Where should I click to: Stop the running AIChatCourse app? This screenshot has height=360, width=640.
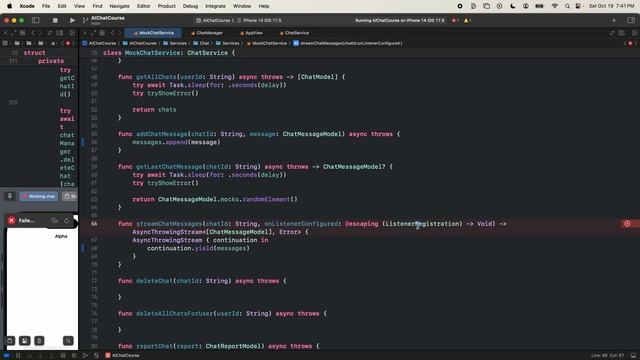point(55,20)
